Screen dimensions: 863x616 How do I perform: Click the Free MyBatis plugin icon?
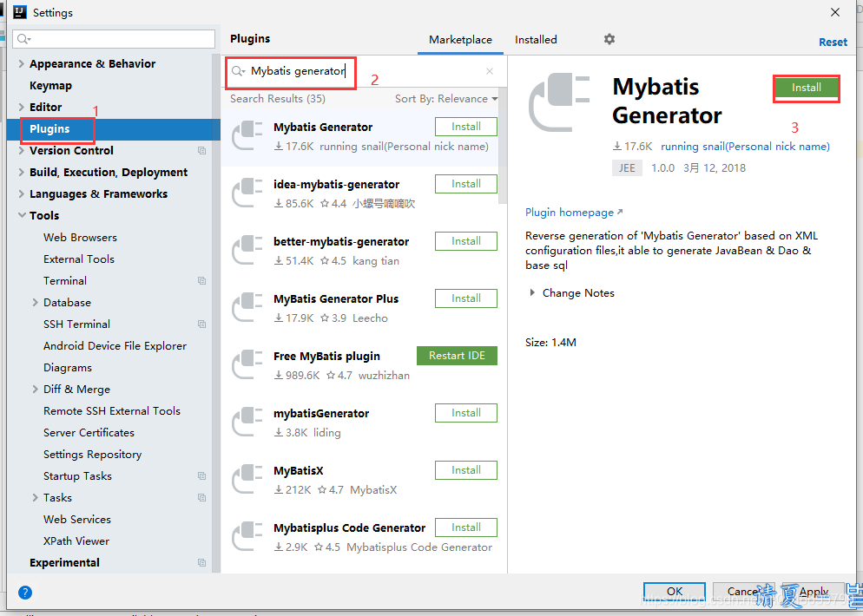pyautogui.click(x=247, y=364)
